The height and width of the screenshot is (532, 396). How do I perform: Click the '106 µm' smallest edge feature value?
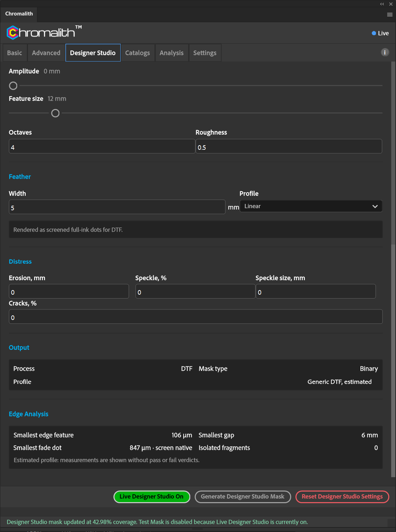click(182, 435)
